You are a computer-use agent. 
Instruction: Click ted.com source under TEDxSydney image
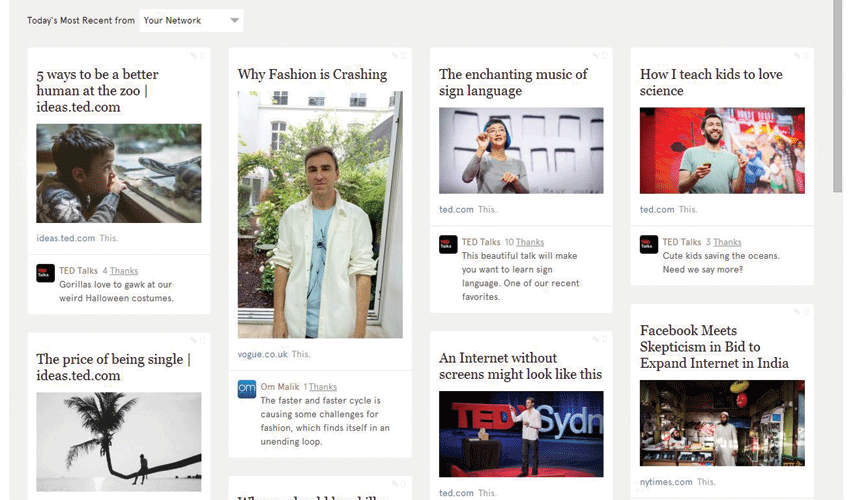[x=456, y=493]
